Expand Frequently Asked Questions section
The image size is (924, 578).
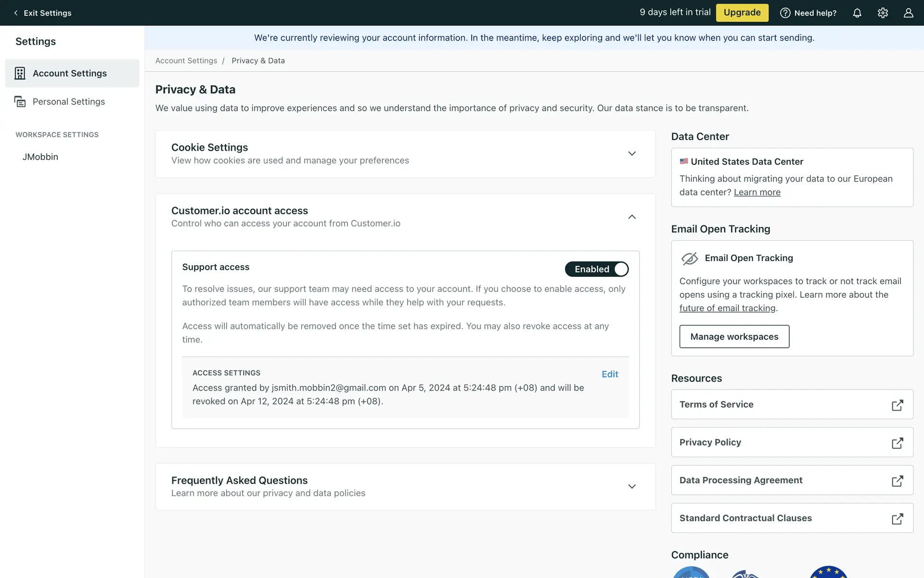(x=631, y=486)
